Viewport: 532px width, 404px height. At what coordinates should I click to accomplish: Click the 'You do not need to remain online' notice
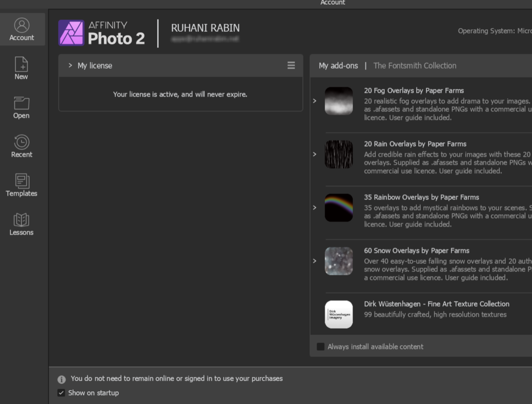click(176, 379)
